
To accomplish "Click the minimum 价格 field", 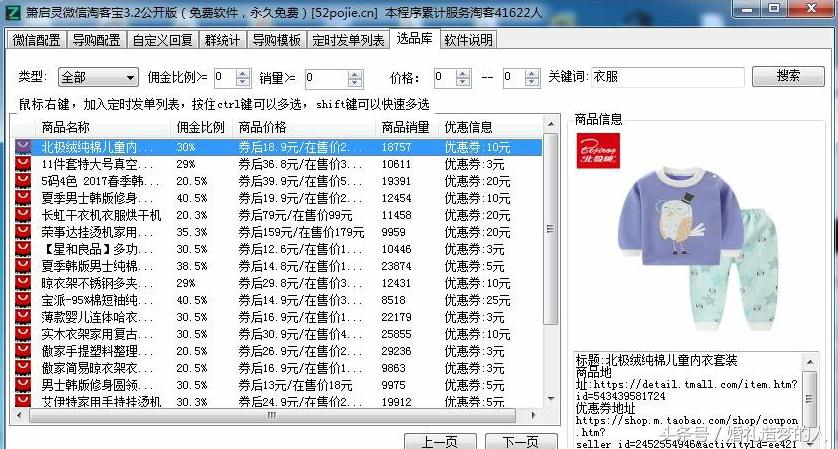I will [x=445, y=78].
